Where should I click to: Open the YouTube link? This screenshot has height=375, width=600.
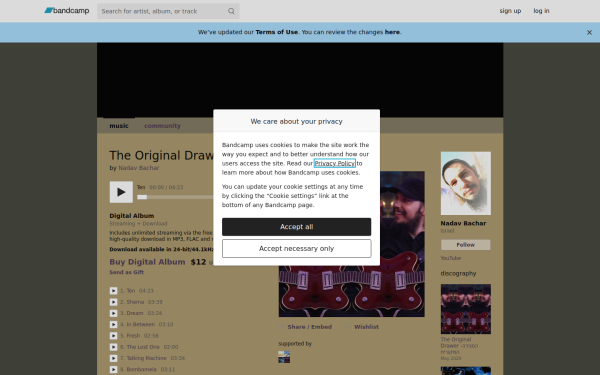pyautogui.click(x=451, y=258)
